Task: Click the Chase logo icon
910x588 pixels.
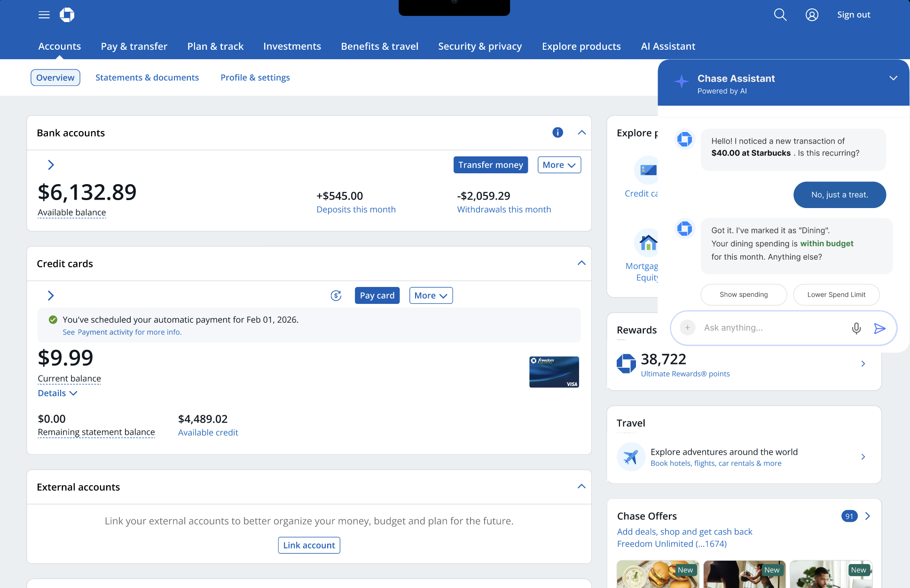Action: [x=67, y=15]
